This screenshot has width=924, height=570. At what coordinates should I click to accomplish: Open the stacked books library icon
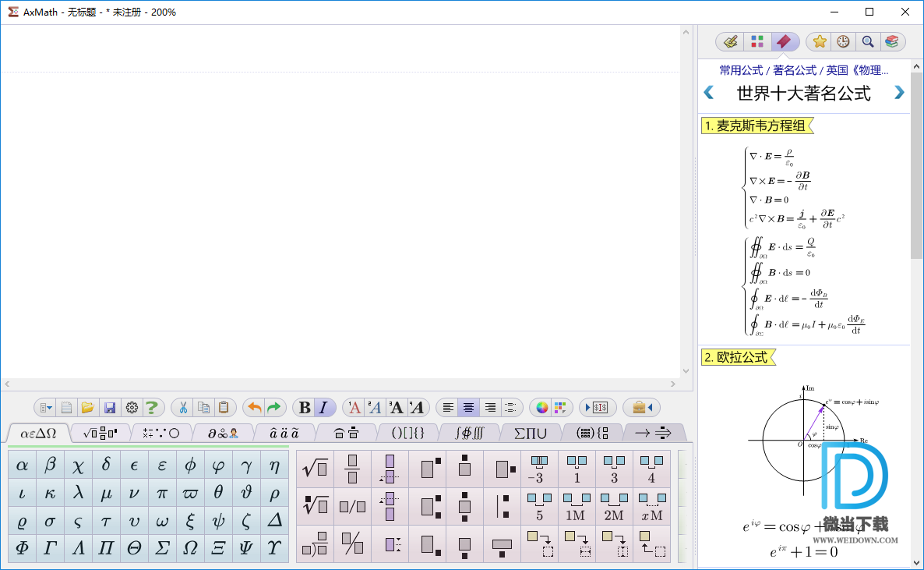[891, 41]
